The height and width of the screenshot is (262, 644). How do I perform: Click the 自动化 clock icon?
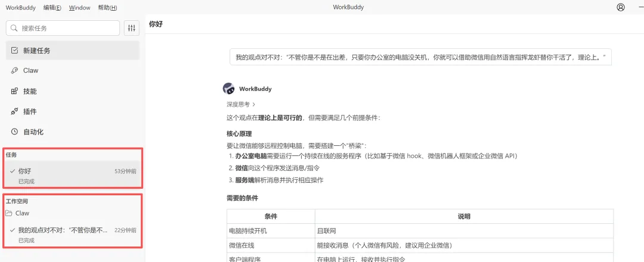pyautogui.click(x=14, y=132)
